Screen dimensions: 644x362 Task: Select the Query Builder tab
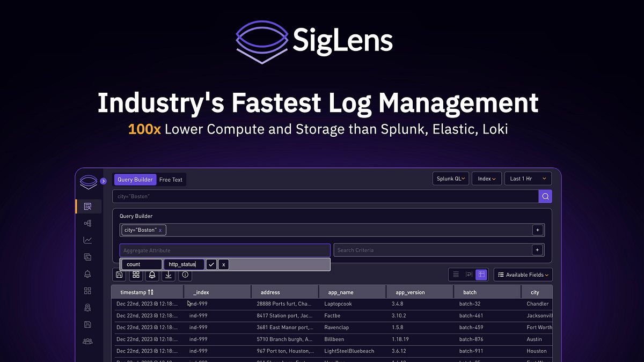click(x=135, y=179)
